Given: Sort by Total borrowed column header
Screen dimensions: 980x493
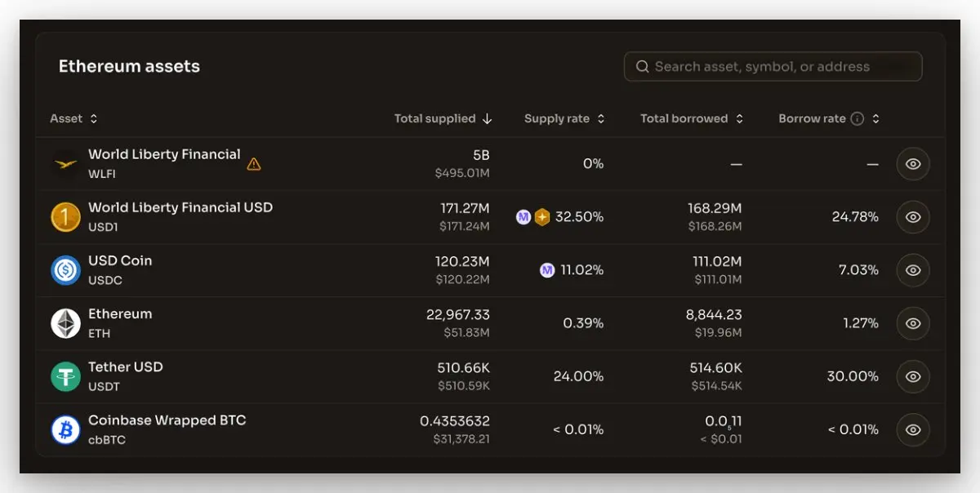Looking at the screenshot, I should pyautogui.click(x=692, y=118).
